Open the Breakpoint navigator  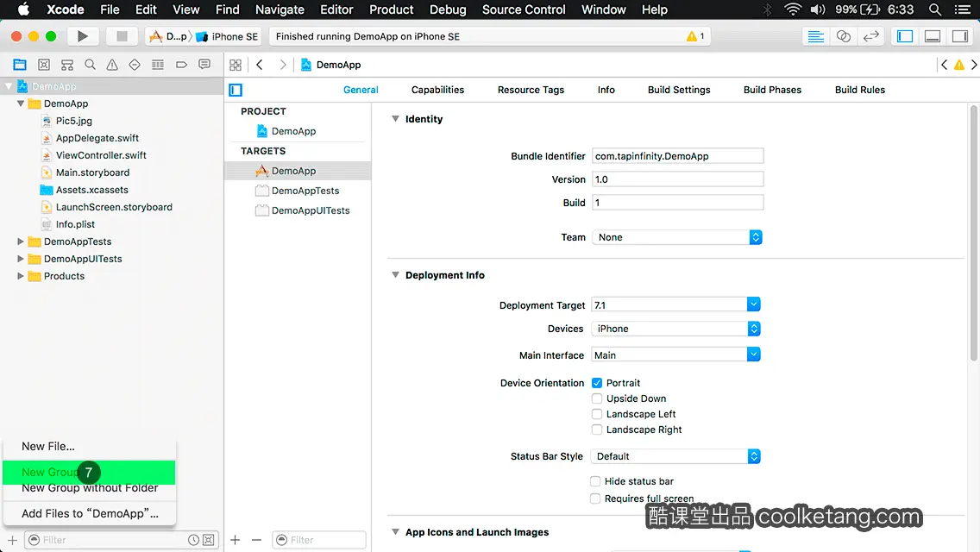(181, 65)
